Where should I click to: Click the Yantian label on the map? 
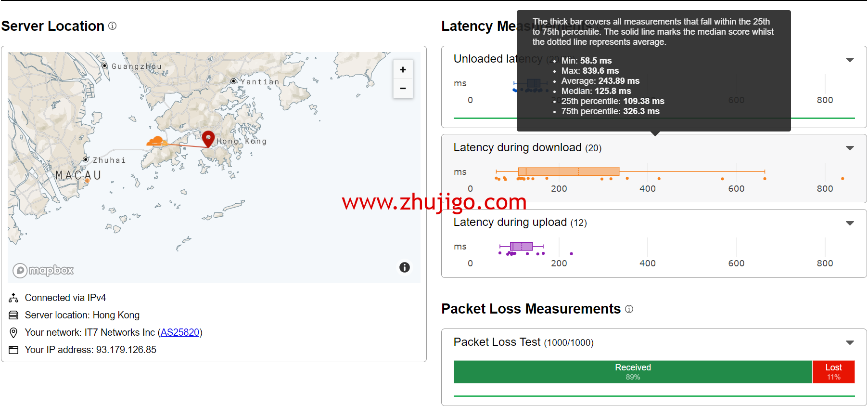pos(260,82)
